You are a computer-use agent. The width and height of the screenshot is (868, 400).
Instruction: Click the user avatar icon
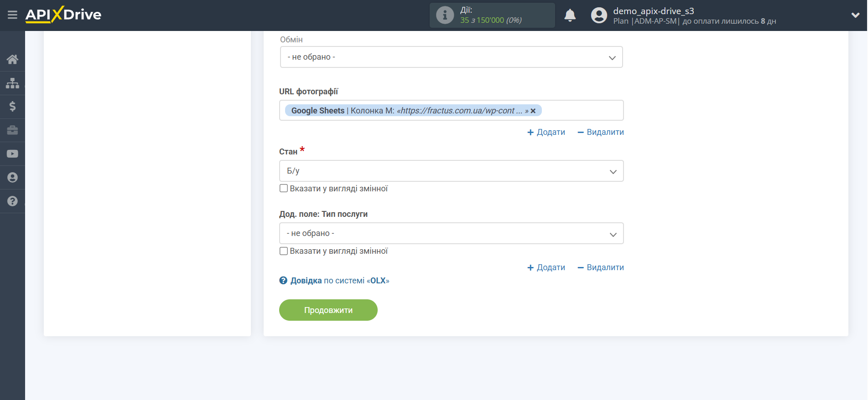(599, 15)
